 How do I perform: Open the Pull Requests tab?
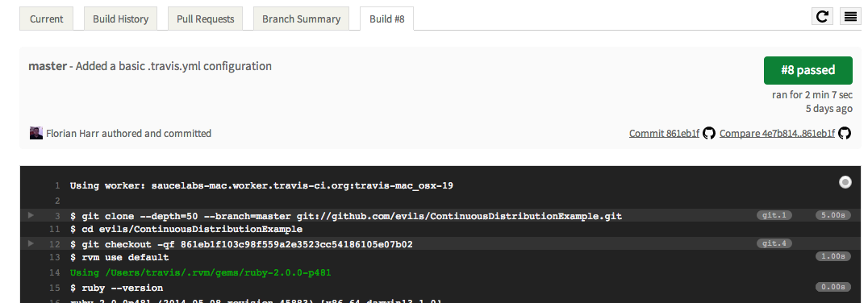click(x=206, y=19)
